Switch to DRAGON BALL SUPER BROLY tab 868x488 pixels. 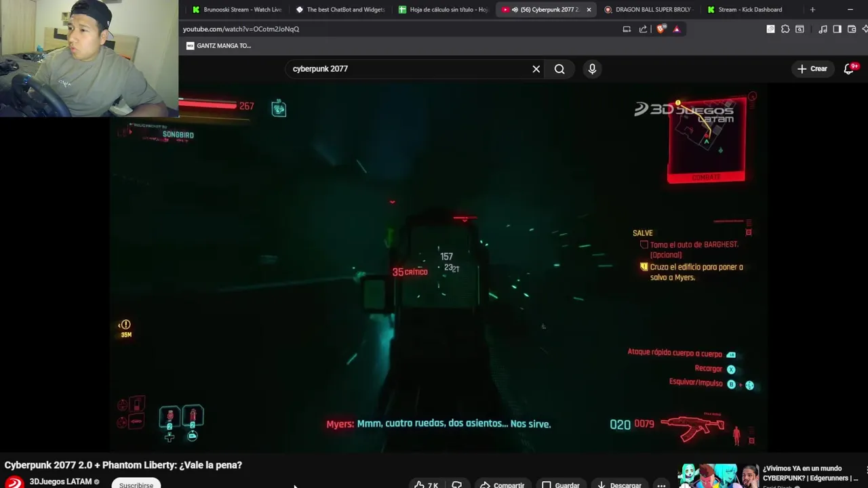(x=649, y=9)
